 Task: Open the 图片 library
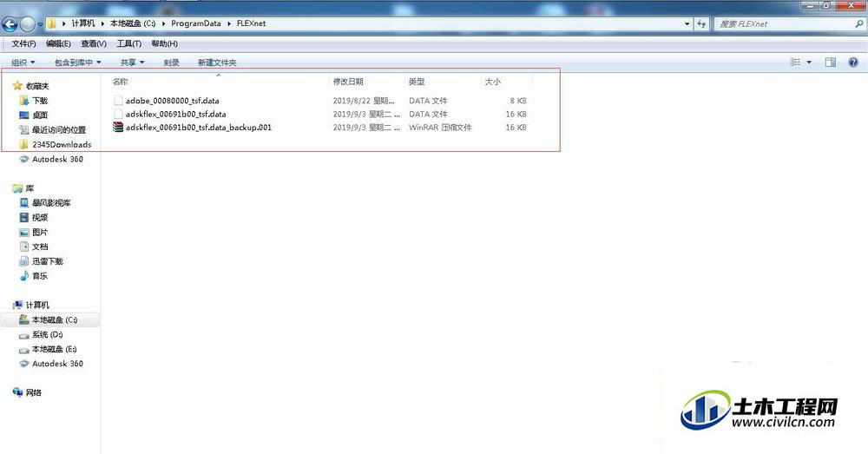(40, 233)
